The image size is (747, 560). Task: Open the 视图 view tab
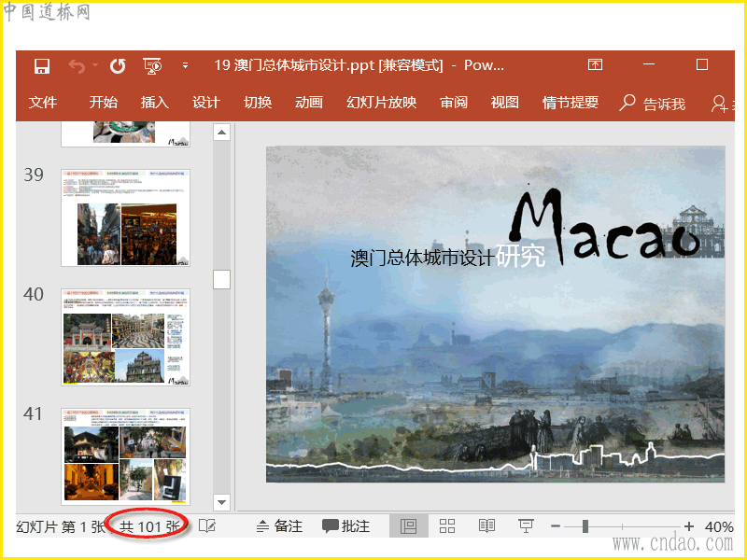tap(505, 103)
